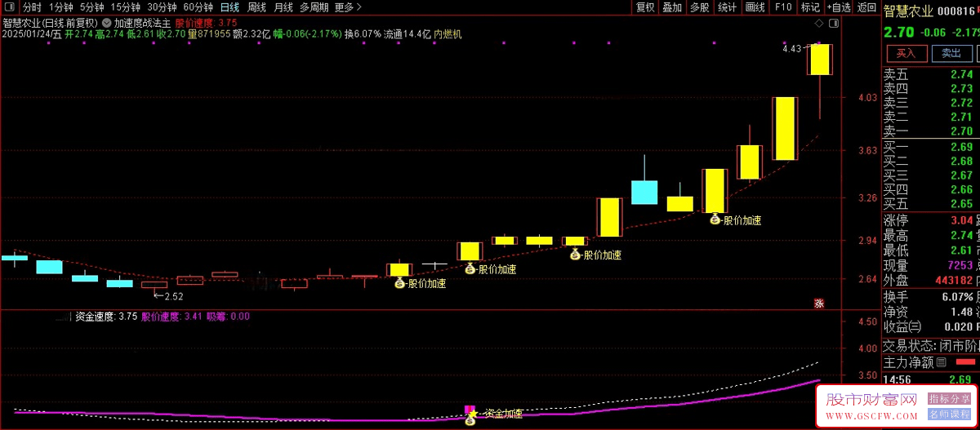Switch to 月线 monthly chart
Screen dimensions: 980x430
(283, 7)
